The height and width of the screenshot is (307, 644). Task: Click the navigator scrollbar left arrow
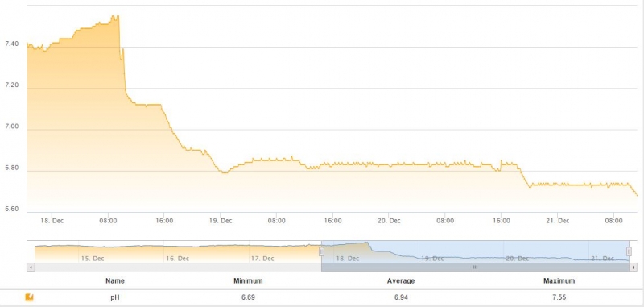(31, 268)
